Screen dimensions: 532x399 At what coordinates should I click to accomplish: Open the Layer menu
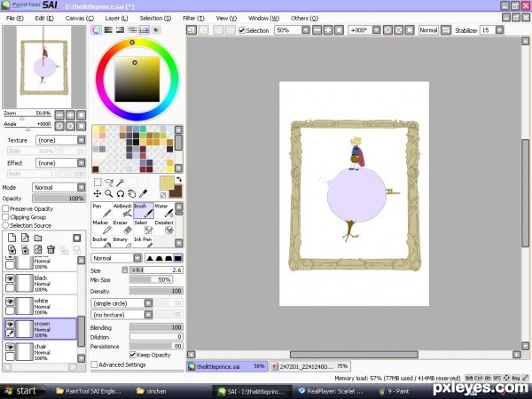tap(116, 18)
